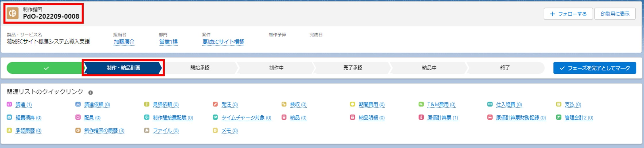The height and width of the screenshot is (148, 644).
Task: Open the 加藤康介 owner link
Action: click(x=124, y=42)
